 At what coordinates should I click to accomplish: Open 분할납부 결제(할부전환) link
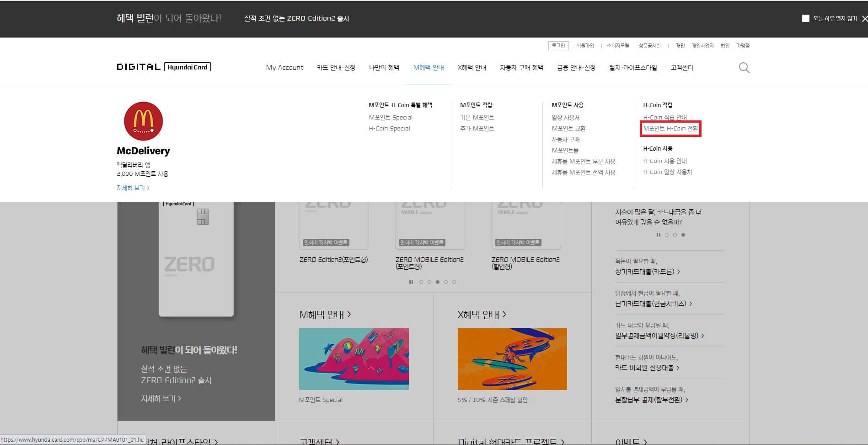(652, 400)
